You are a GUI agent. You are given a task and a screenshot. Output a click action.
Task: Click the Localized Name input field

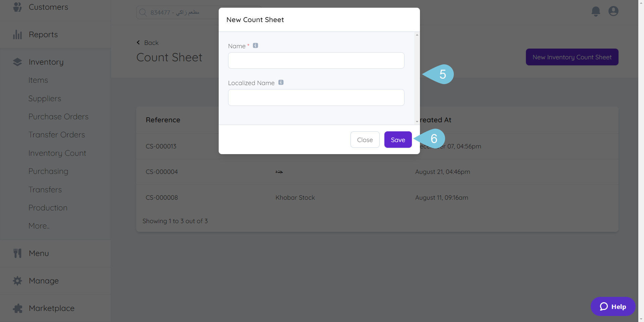pyautogui.click(x=316, y=98)
